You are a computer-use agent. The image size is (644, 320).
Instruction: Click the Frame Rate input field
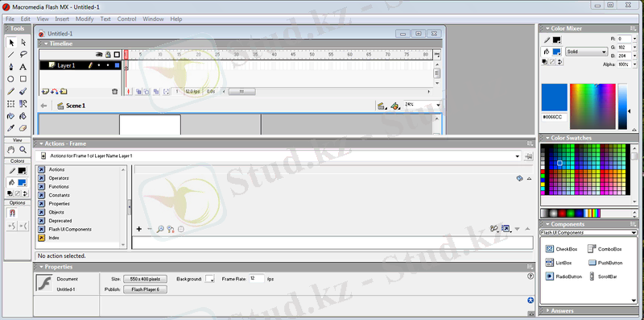pyautogui.click(x=257, y=278)
